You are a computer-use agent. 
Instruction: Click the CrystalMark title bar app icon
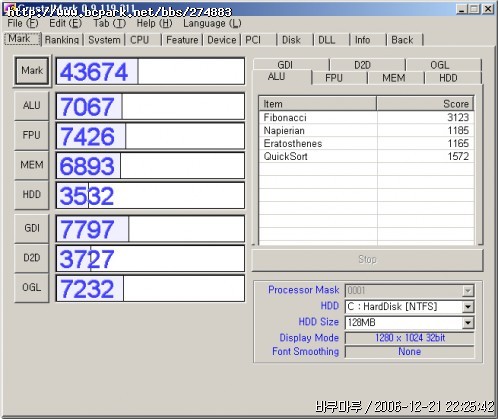pyautogui.click(x=9, y=8)
